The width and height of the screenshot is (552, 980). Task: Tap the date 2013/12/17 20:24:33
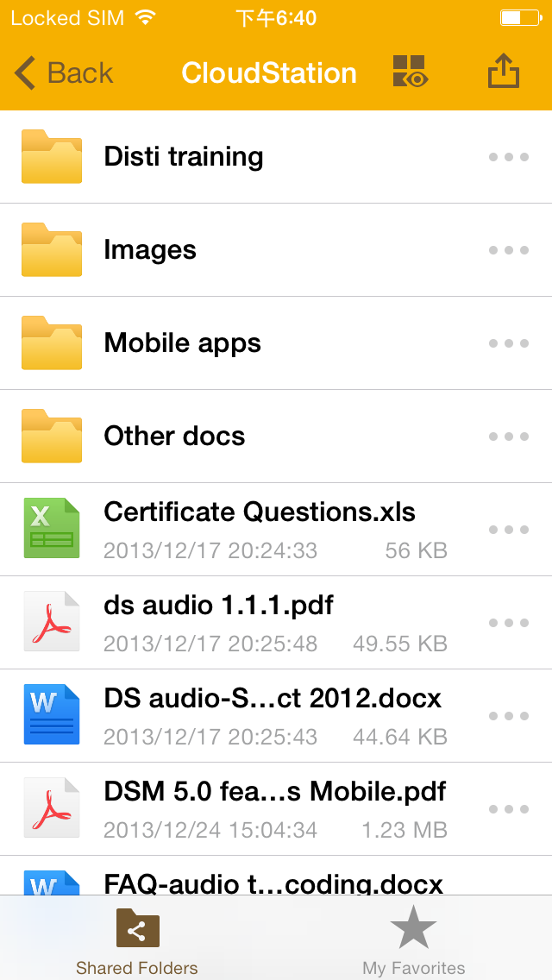210,550
